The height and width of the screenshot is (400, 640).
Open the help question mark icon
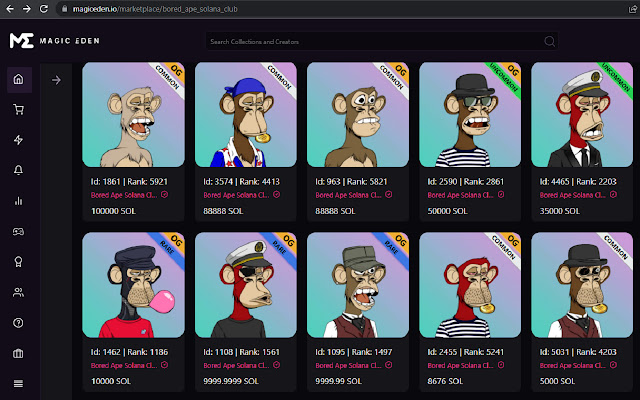(19, 323)
